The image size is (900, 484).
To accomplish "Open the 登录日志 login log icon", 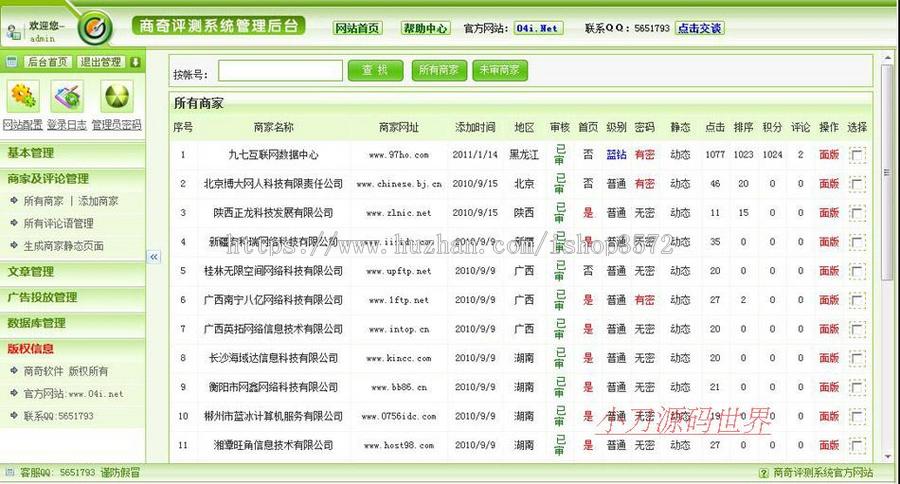I will pos(67,96).
